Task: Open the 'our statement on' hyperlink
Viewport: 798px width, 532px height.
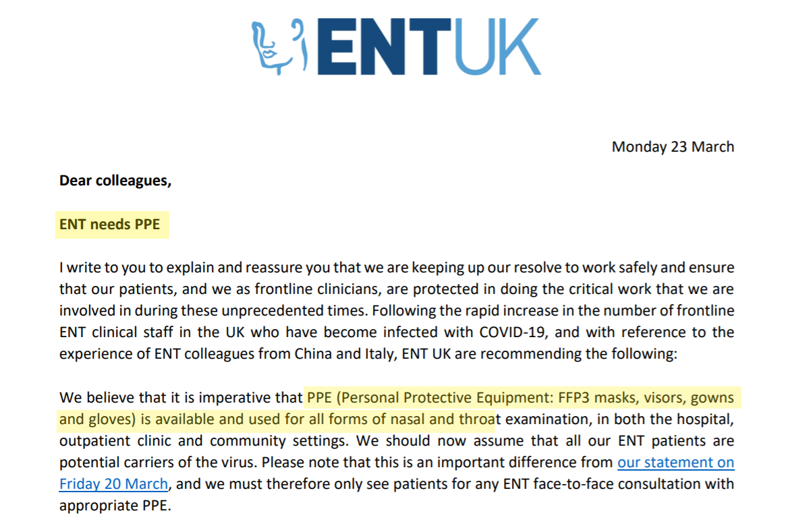Action: pos(676,463)
